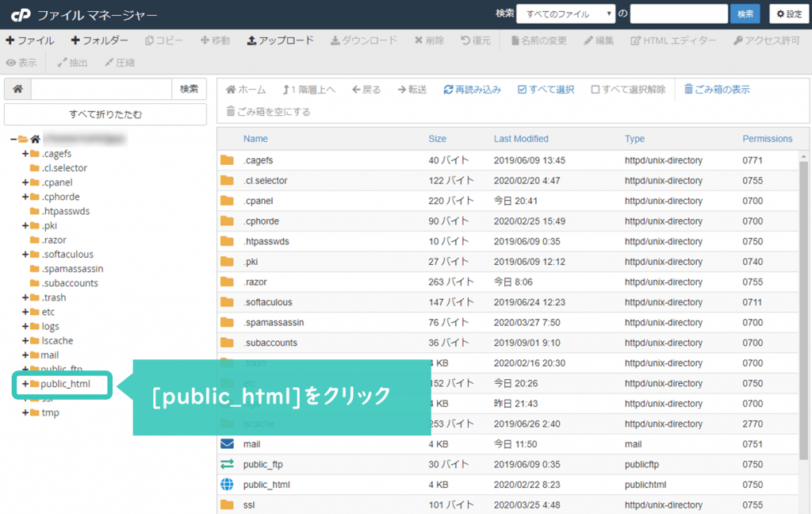
Task: Click the 復元 restore toolbar item
Action: tap(476, 40)
